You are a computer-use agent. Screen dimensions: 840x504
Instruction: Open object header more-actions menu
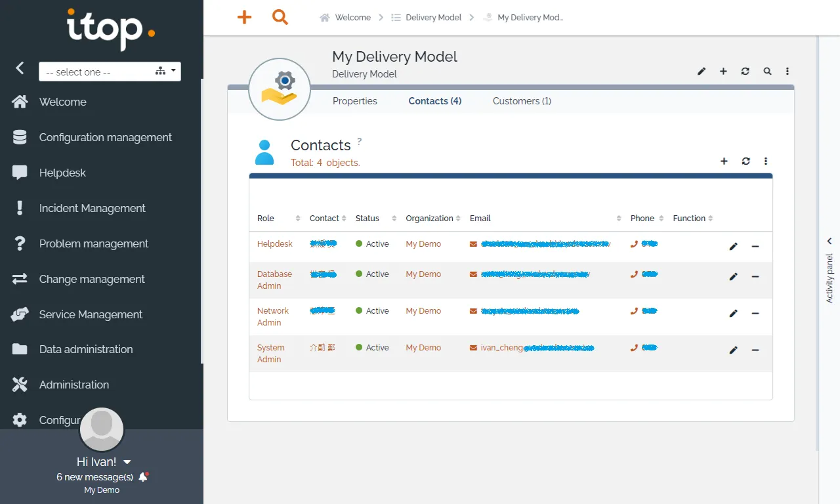click(x=787, y=71)
